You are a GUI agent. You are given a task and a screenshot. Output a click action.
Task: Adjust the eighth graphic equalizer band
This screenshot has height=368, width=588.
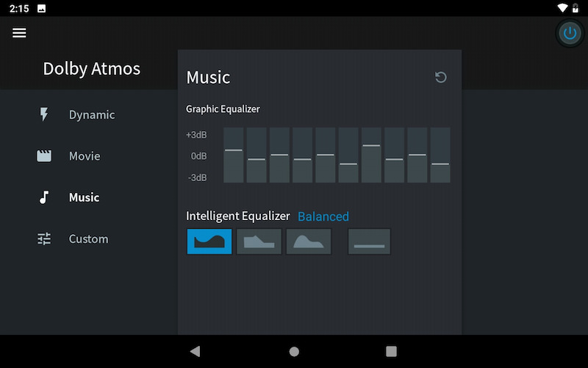pyautogui.click(x=394, y=155)
